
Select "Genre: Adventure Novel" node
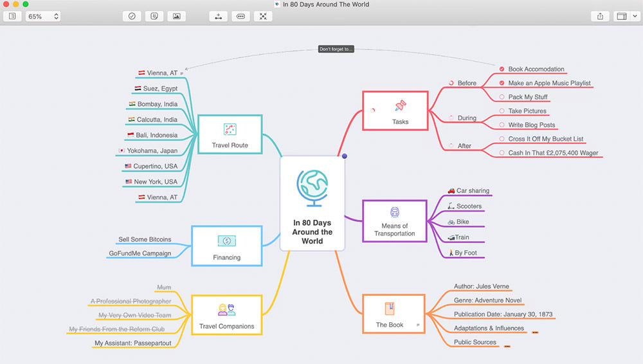point(487,300)
